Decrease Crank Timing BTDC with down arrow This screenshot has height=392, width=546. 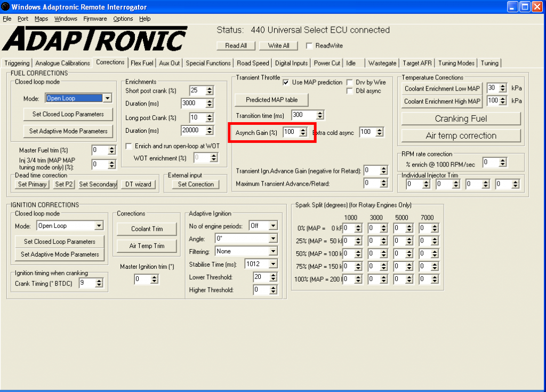(99, 286)
